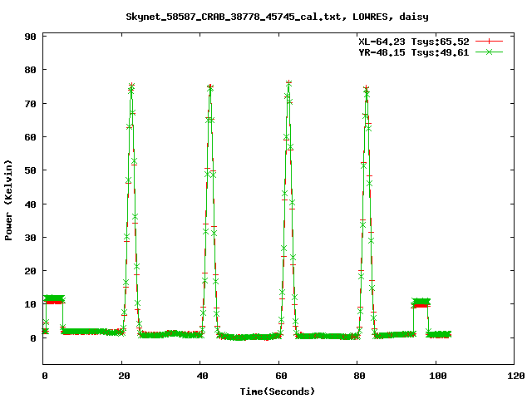Click x-axis tick label 20

tap(124, 376)
